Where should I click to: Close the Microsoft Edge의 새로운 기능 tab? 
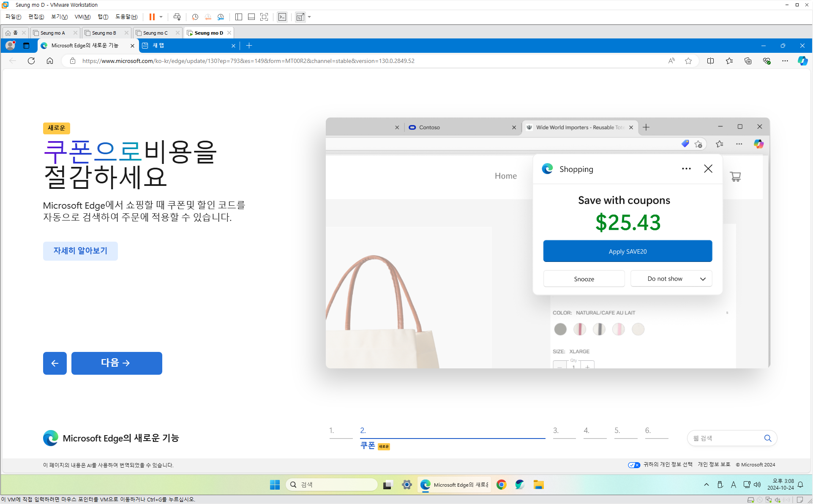[132, 46]
